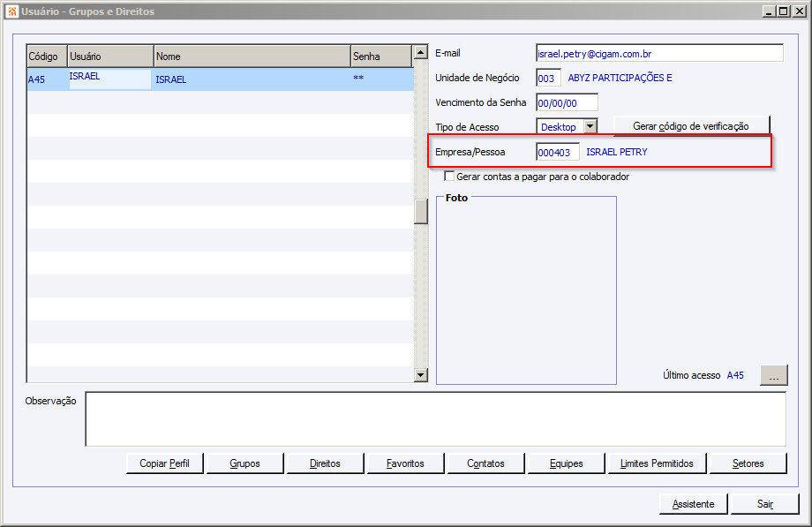Click the Observação text area
The width and height of the screenshot is (812, 527).
(435, 418)
